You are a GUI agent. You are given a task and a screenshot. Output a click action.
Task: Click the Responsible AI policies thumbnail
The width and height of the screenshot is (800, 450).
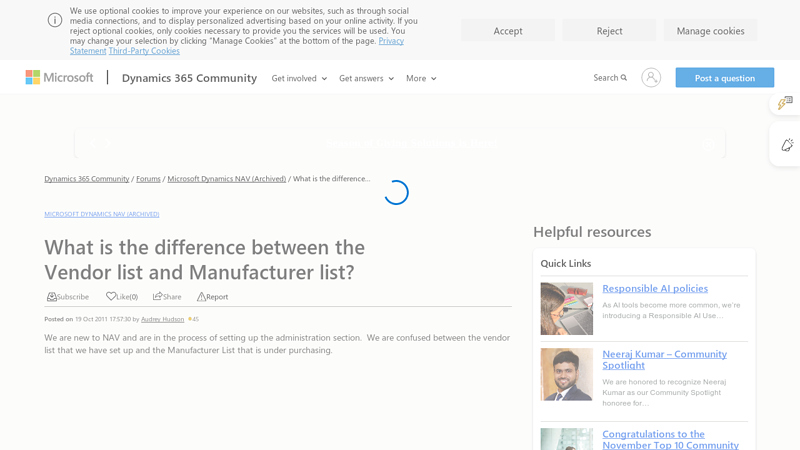pyautogui.click(x=566, y=309)
